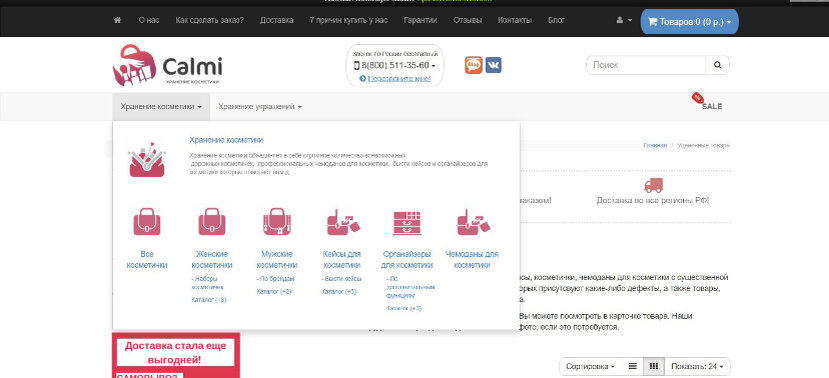Open "Отзывы" in top navigation
829x378 pixels.
click(467, 21)
